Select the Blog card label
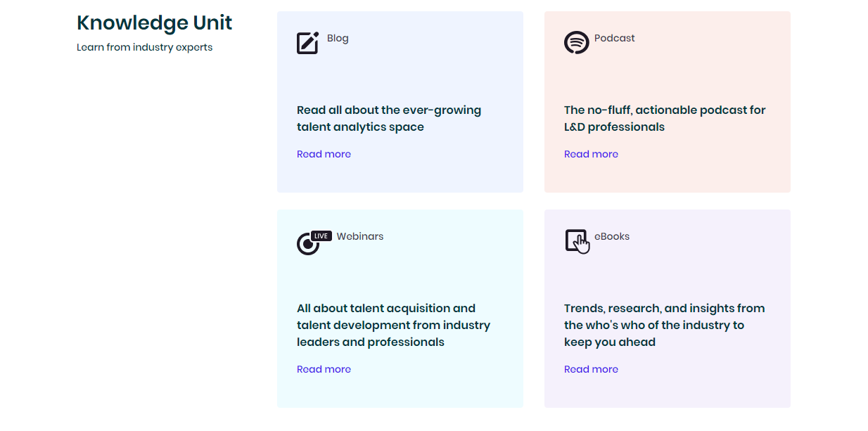 coord(338,38)
